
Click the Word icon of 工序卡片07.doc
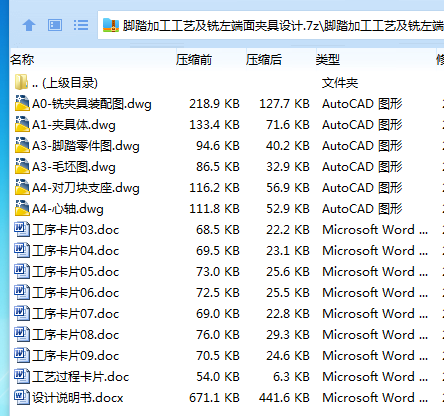coord(22,313)
